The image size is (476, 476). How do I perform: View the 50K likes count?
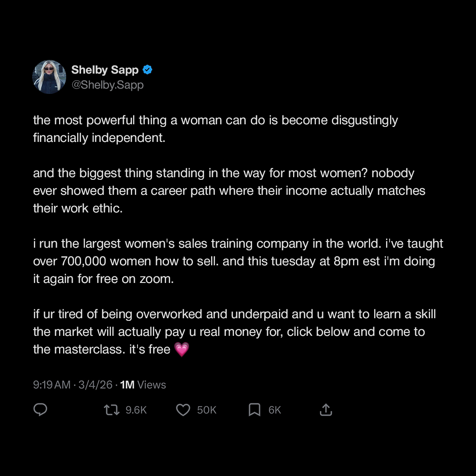206,410
